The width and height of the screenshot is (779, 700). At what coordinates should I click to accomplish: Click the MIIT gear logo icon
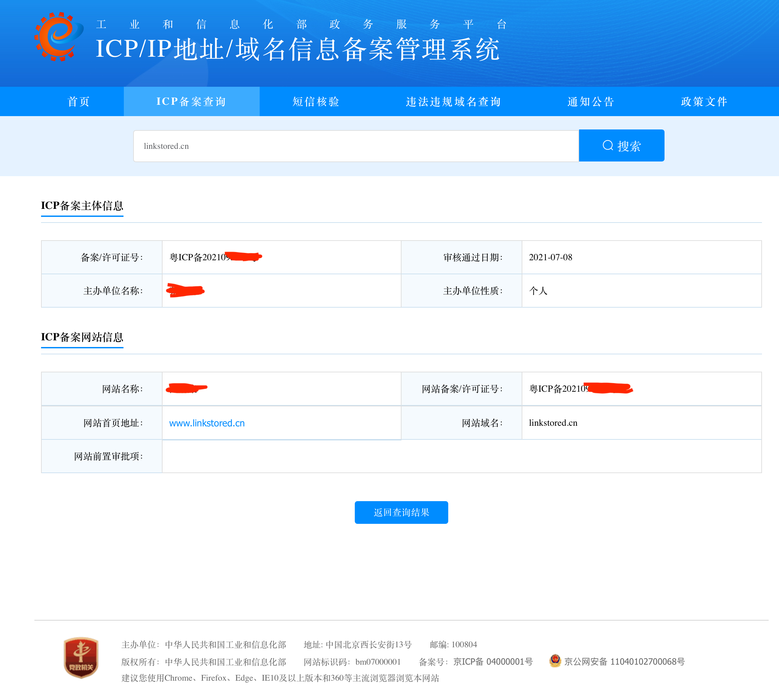pyautogui.click(x=58, y=37)
